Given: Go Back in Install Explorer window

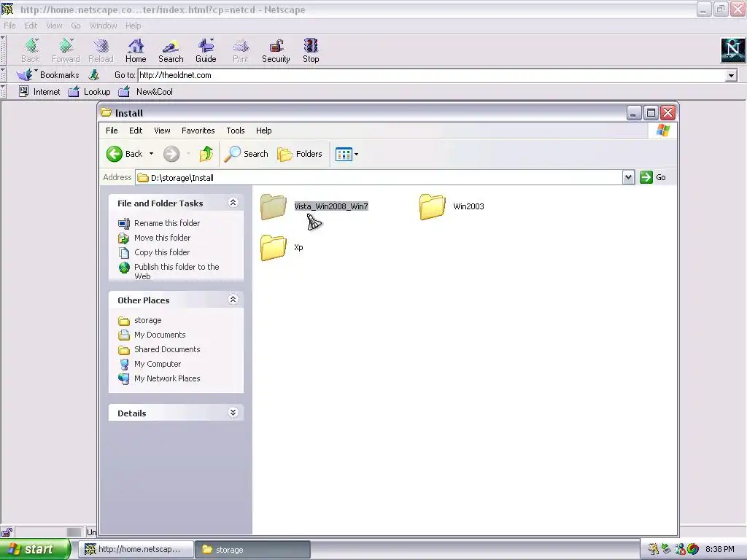Looking at the screenshot, I should pyautogui.click(x=124, y=154).
